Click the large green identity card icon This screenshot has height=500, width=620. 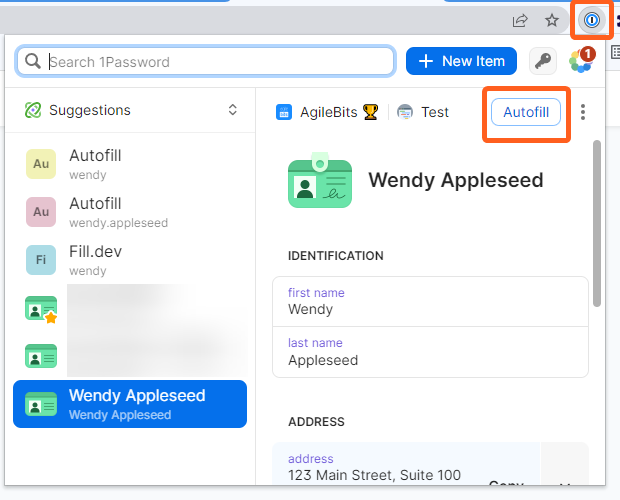[x=320, y=181]
